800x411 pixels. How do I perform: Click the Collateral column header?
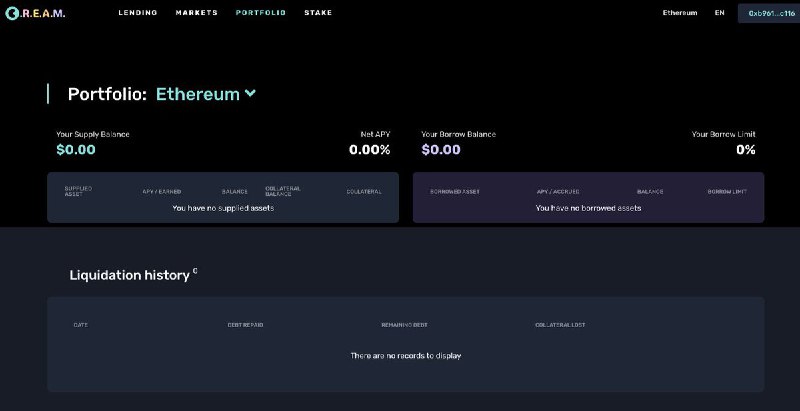[364, 192]
